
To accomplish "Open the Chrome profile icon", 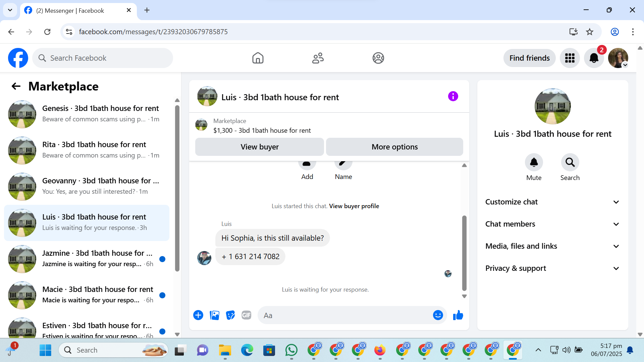I will coord(614,32).
